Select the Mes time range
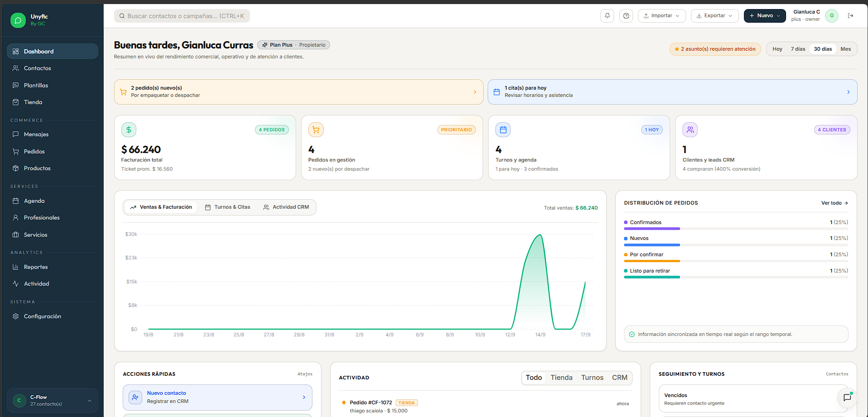Image resolution: width=868 pixels, height=417 pixels. 845,49
